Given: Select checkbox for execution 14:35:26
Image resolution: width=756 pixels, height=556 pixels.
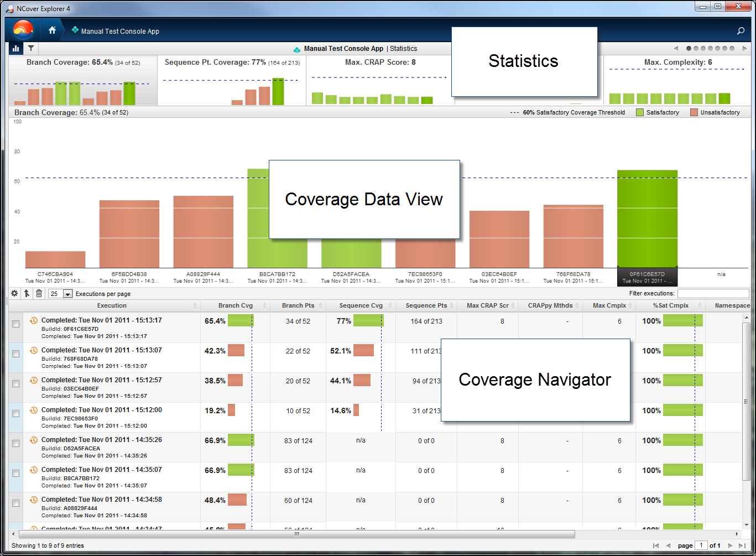Looking at the screenshot, I should (15, 443).
